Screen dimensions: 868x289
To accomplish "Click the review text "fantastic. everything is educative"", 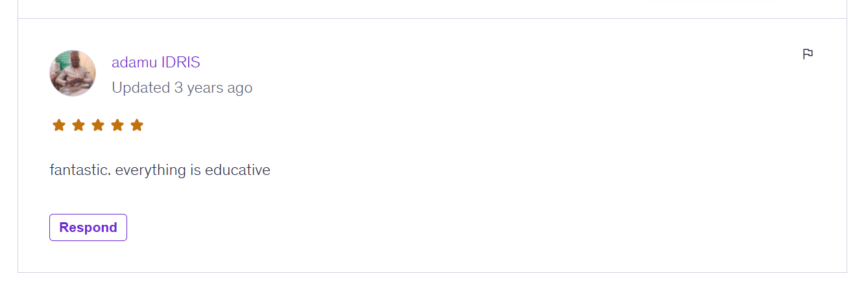I will tap(160, 170).
